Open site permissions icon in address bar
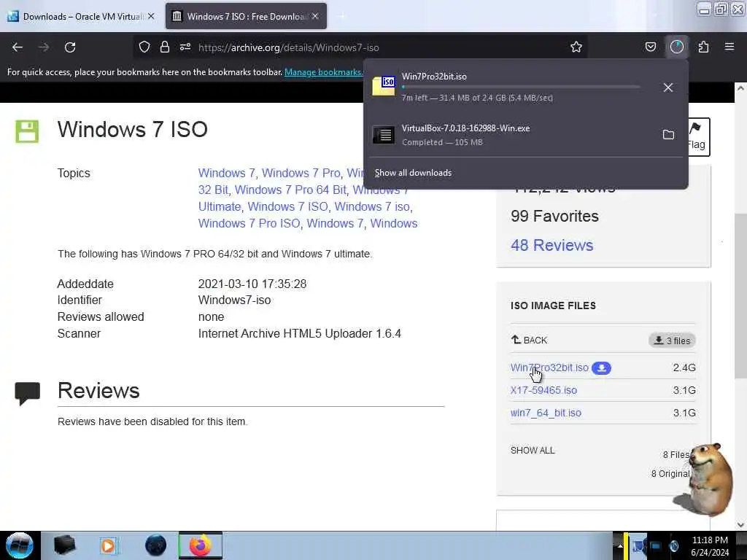Viewport: 747px width, 560px height. 185,47
